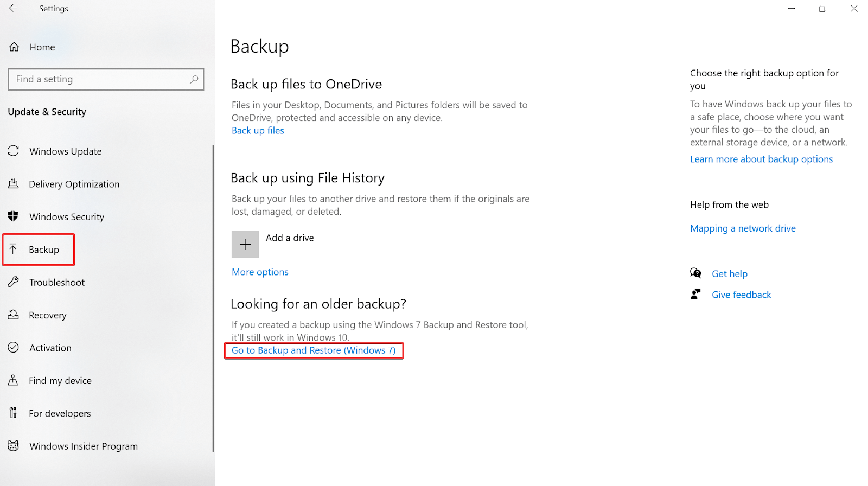
Task: Click the Looking for an older backup heading
Action: coord(318,304)
